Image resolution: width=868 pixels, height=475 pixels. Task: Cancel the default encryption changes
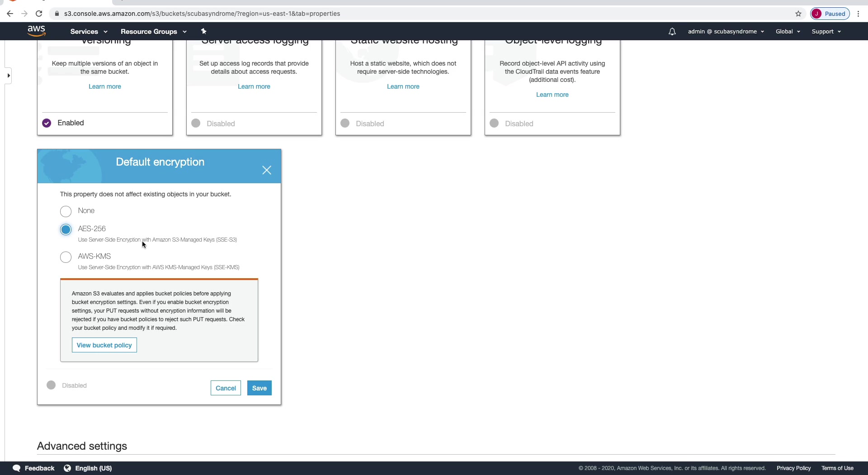(226, 388)
